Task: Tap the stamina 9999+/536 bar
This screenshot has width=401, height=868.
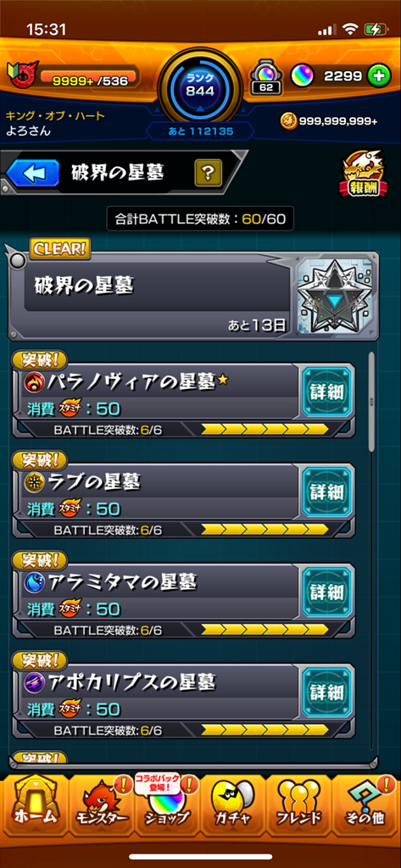Action: click(90, 81)
